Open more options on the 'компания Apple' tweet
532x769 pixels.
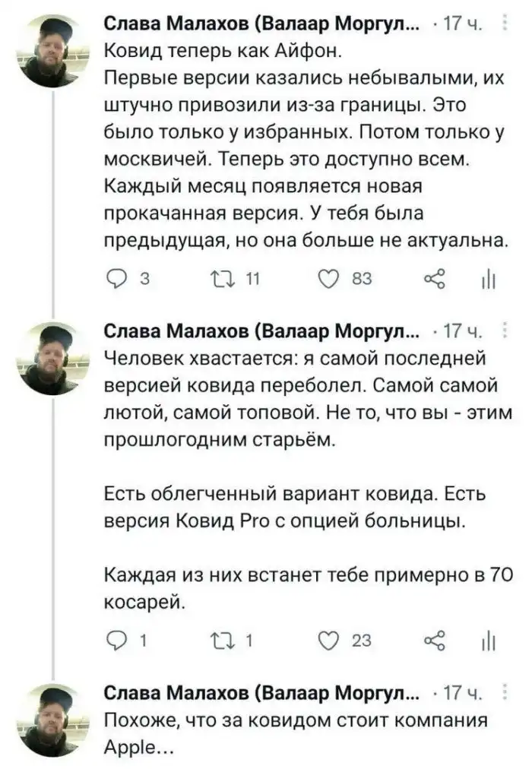pos(506,693)
